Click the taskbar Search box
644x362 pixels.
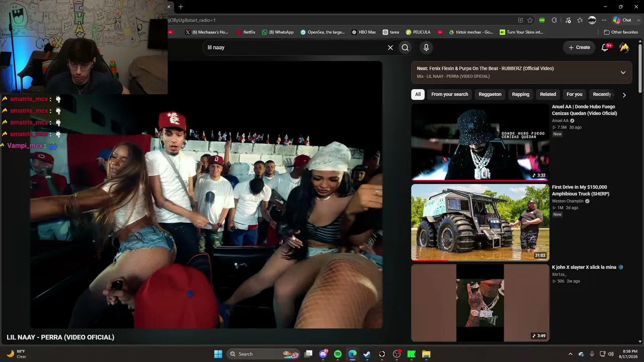point(263,354)
